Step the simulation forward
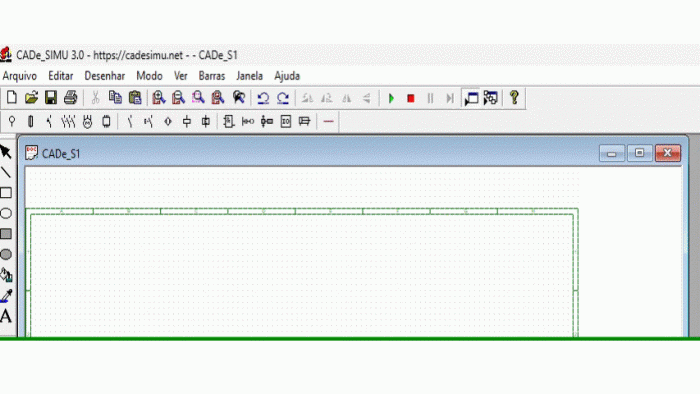The width and height of the screenshot is (700, 394). pos(450,98)
